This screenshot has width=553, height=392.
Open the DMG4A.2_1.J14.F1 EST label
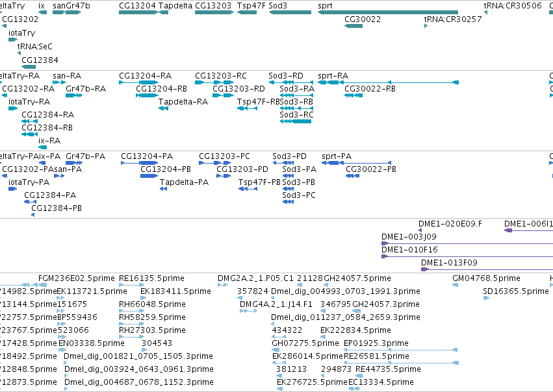(276, 304)
